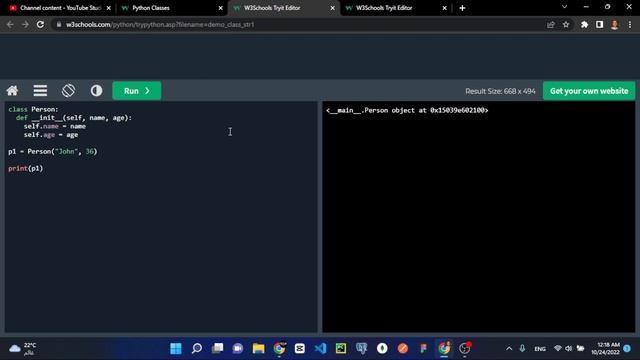Screen dimensions: 640x360
Task: Open the Chrome side panel icon
Action: click(599, 24)
